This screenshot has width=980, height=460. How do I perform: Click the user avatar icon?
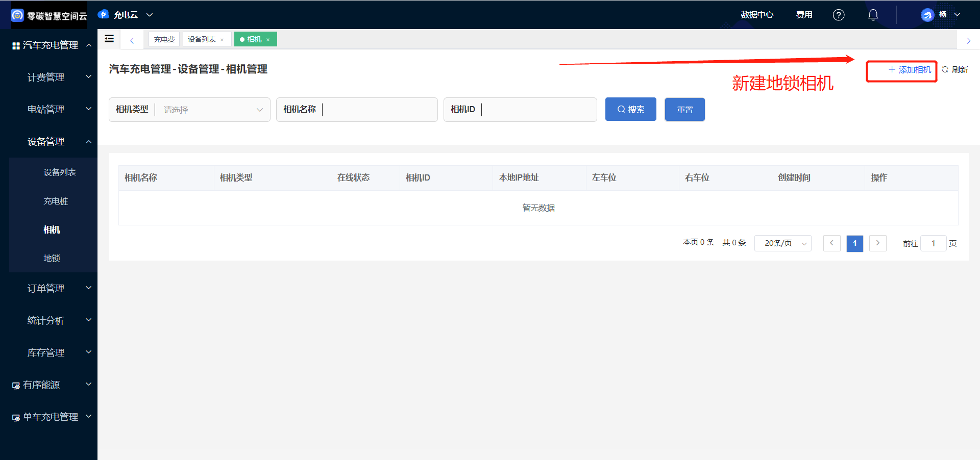[x=927, y=15]
